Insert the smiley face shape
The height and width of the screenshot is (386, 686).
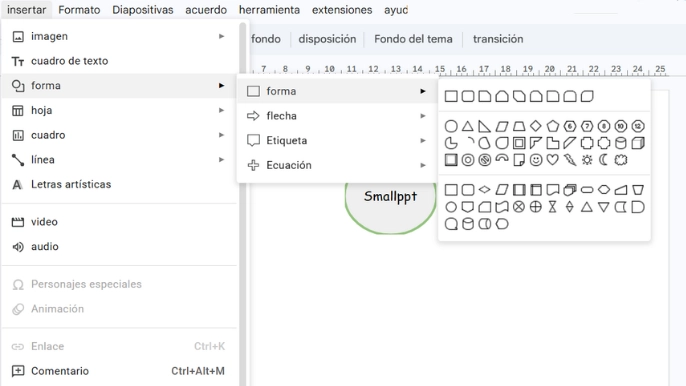(536, 160)
